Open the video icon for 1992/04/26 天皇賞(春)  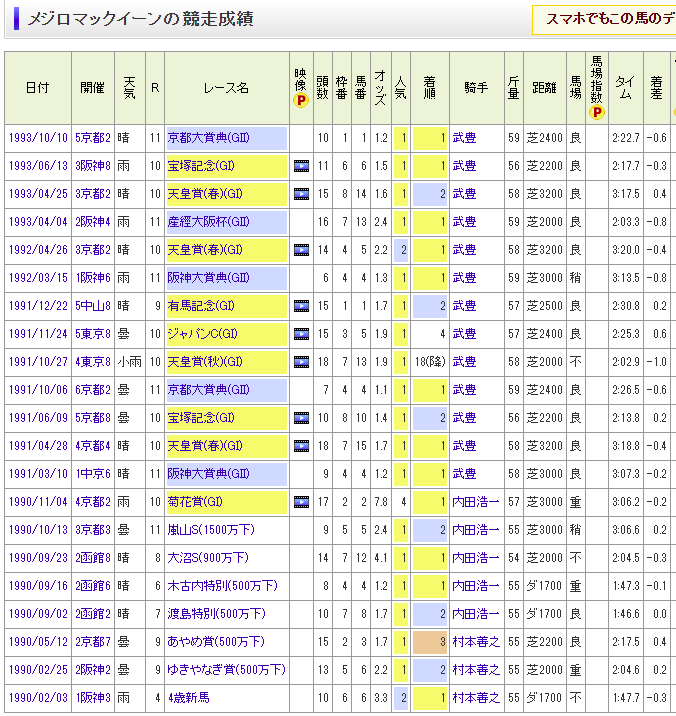coord(300,250)
